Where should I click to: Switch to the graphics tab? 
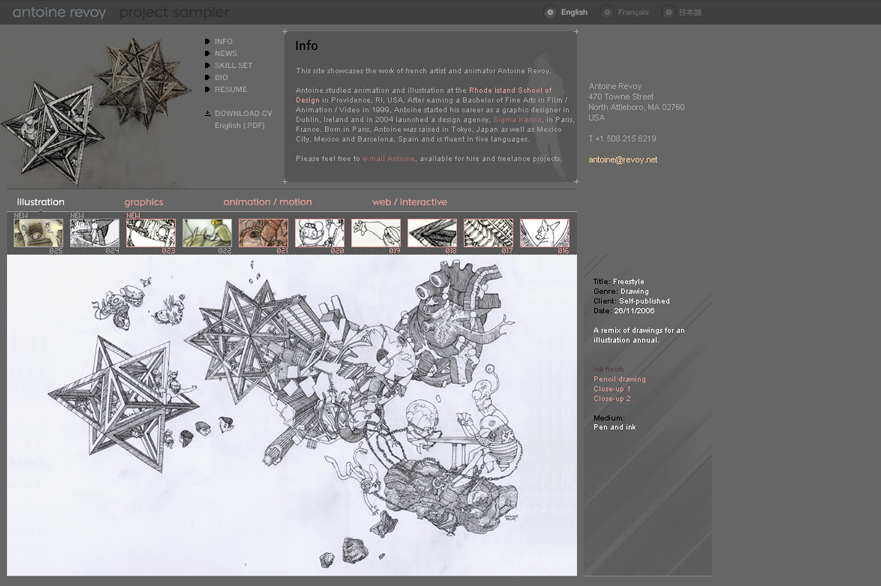pos(143,202)
